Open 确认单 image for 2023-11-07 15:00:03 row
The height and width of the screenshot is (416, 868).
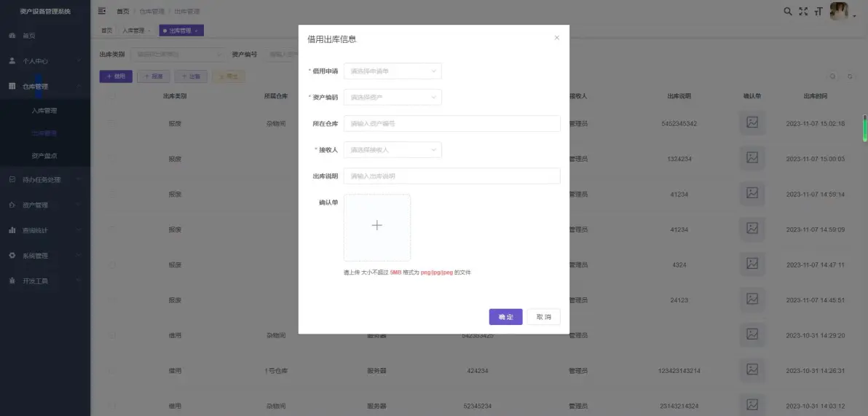(752, 158)
